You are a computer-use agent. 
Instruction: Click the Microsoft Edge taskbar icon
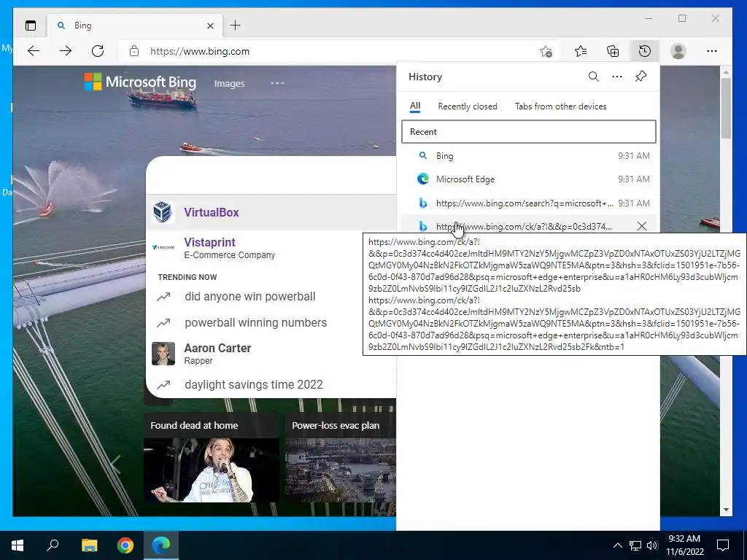(x=161, y=545)
